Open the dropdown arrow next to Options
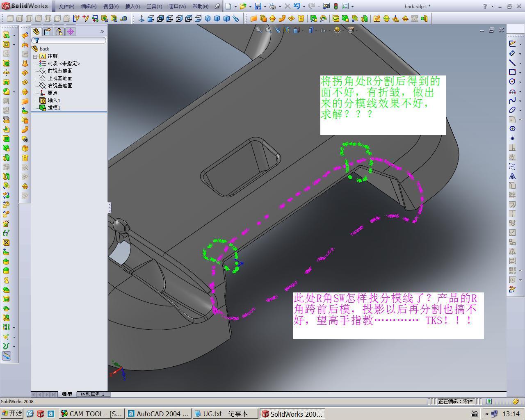The height and width of the screenshot is (420, 525). click(x=352, y=7)
